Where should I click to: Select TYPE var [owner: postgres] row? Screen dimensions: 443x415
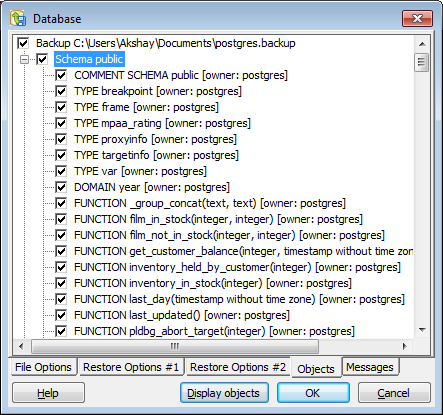coord(140,171)
